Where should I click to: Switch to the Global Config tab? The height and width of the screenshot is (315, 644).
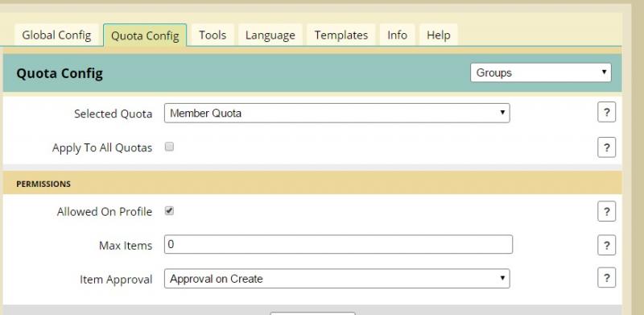(56, 35)
